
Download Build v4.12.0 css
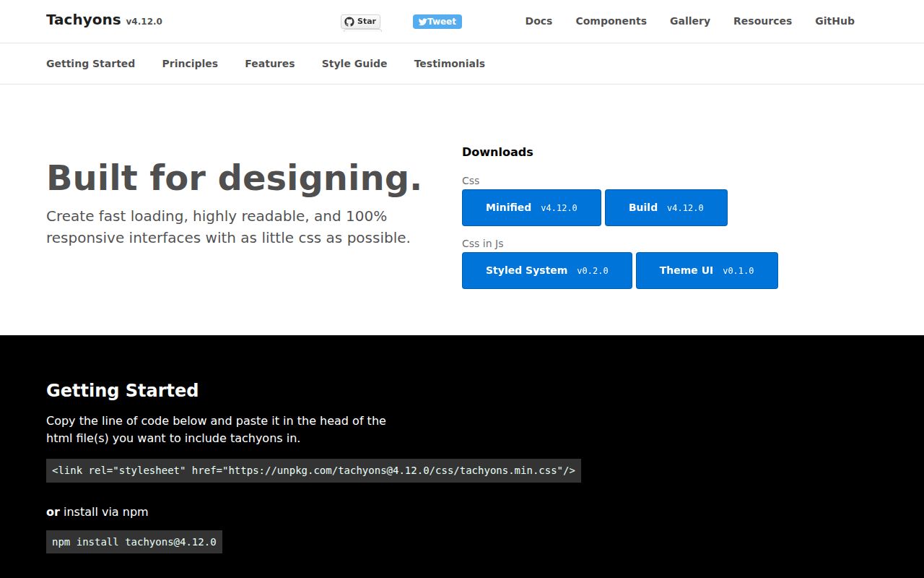(x=666, y=207)
